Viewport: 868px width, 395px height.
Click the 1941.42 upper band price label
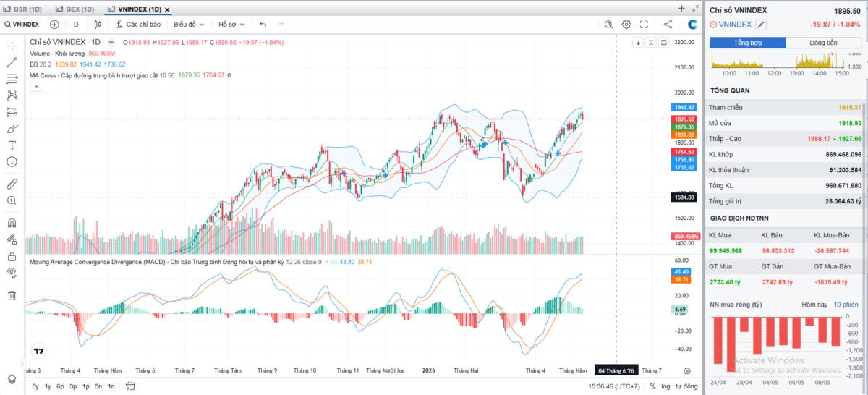[x=684, y=107]
